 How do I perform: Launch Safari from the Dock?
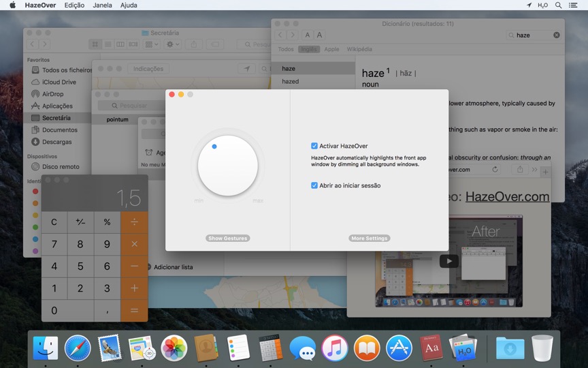[x=78, y=348]
